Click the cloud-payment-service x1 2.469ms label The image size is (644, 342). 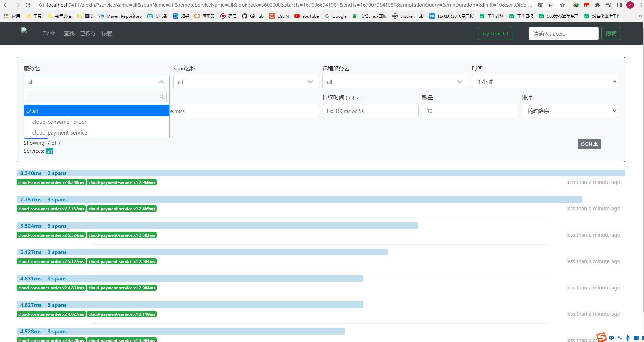(x=122, y=209)
